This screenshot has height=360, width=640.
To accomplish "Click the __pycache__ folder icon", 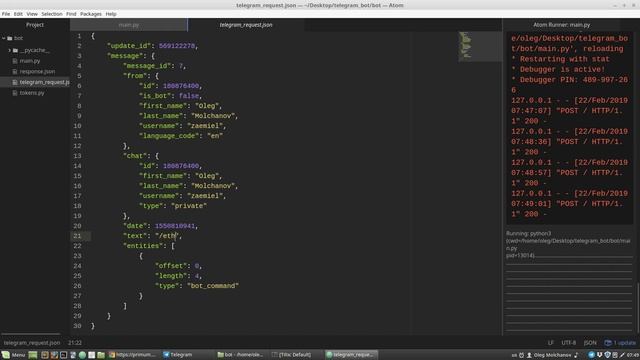I will (16, 50).
